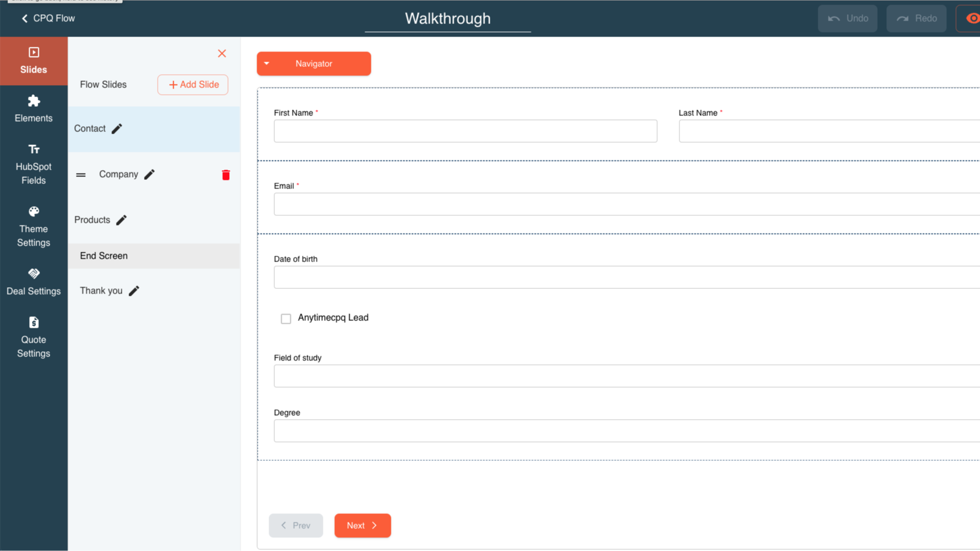Close the Flow Slides panel
This screenshot has height=551, width=980.
tap(222, 53)
